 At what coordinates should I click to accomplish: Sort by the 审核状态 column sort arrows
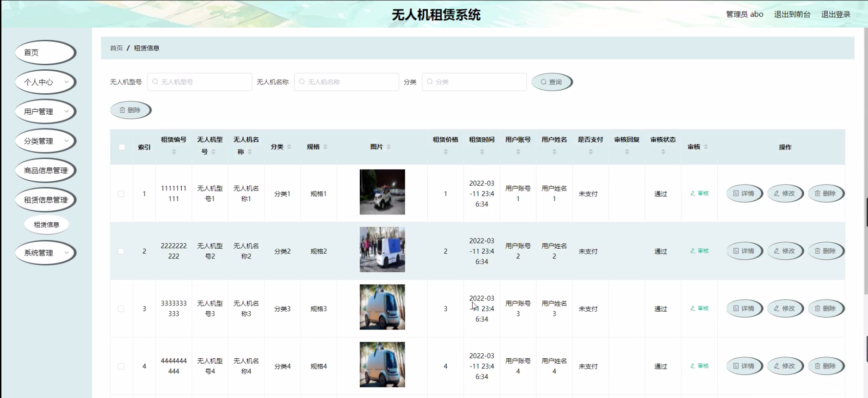coord(663,152)
